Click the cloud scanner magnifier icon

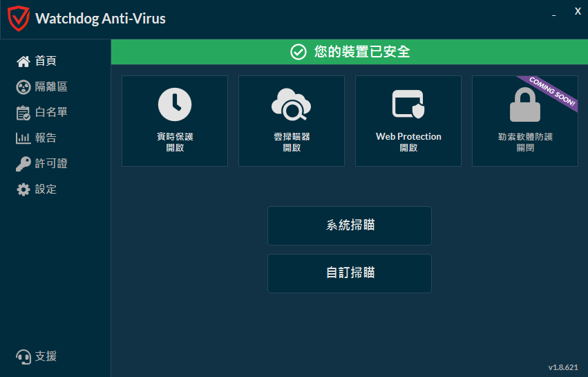[292, 104]
